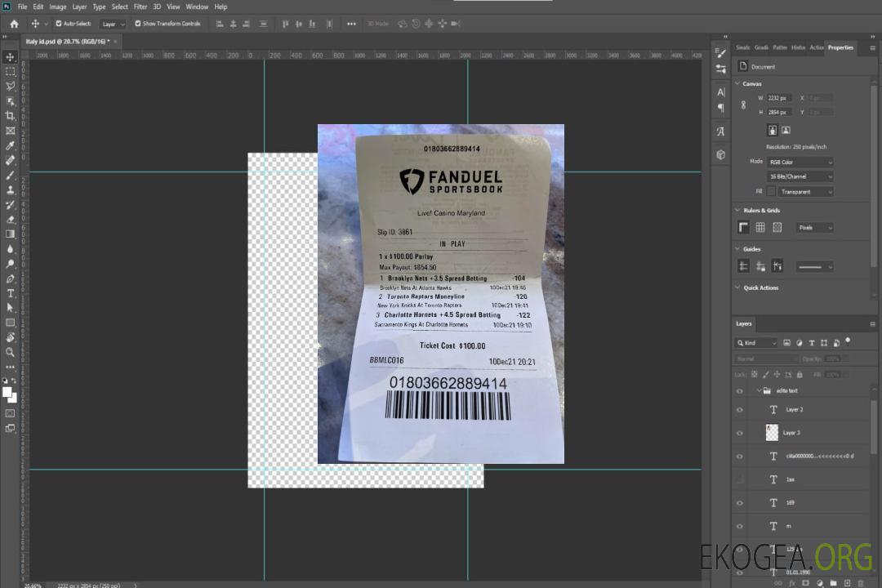Collapse the edita text layer group

pos(759,391)
